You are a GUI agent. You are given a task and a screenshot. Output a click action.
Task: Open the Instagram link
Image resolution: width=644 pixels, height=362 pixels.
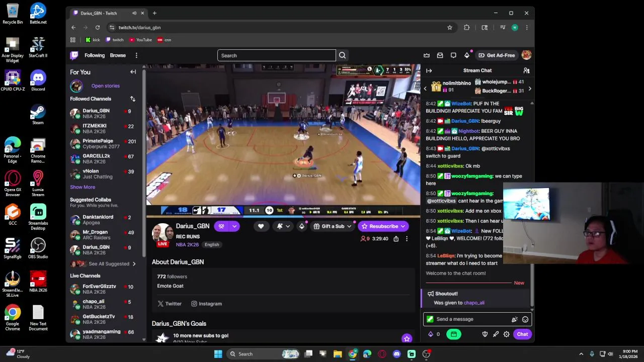pyautogui.click(x=206, y=304)
